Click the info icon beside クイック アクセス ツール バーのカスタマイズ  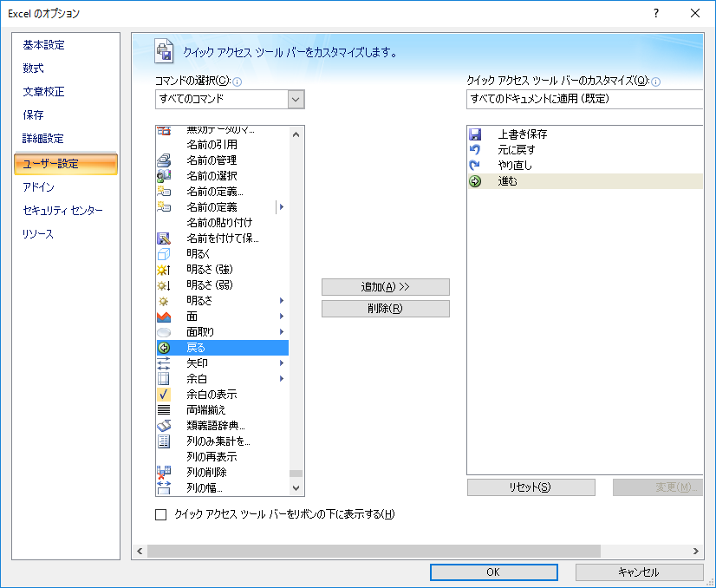coord(655,82)
